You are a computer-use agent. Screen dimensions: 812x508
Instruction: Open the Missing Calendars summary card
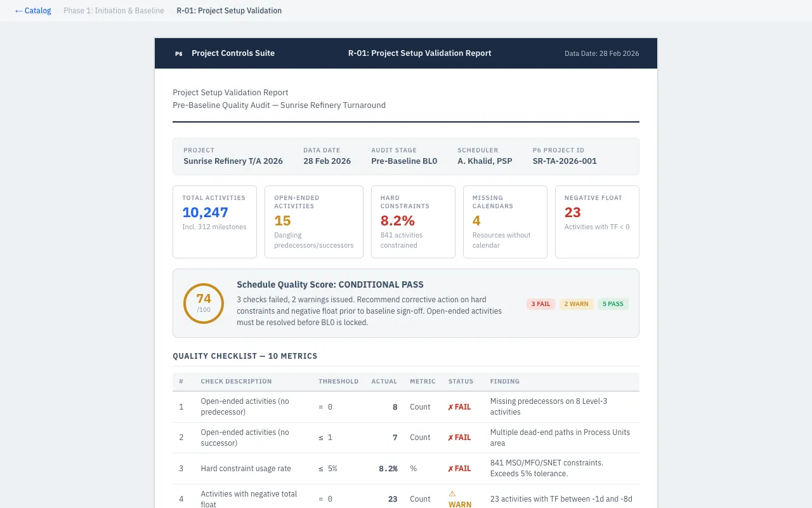(505, 222)
